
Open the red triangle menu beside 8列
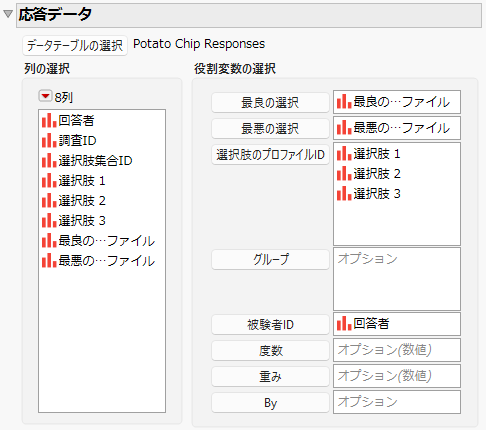pos(45,96)
